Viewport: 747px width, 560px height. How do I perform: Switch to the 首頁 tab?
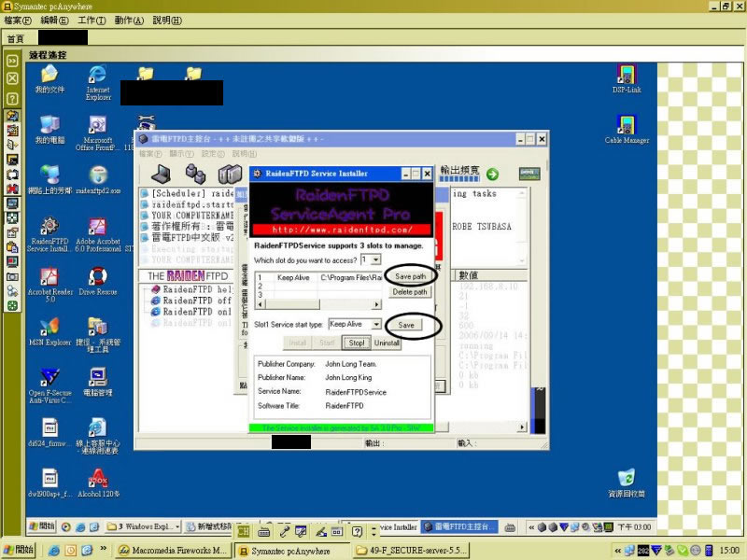(x=16, y=38)
